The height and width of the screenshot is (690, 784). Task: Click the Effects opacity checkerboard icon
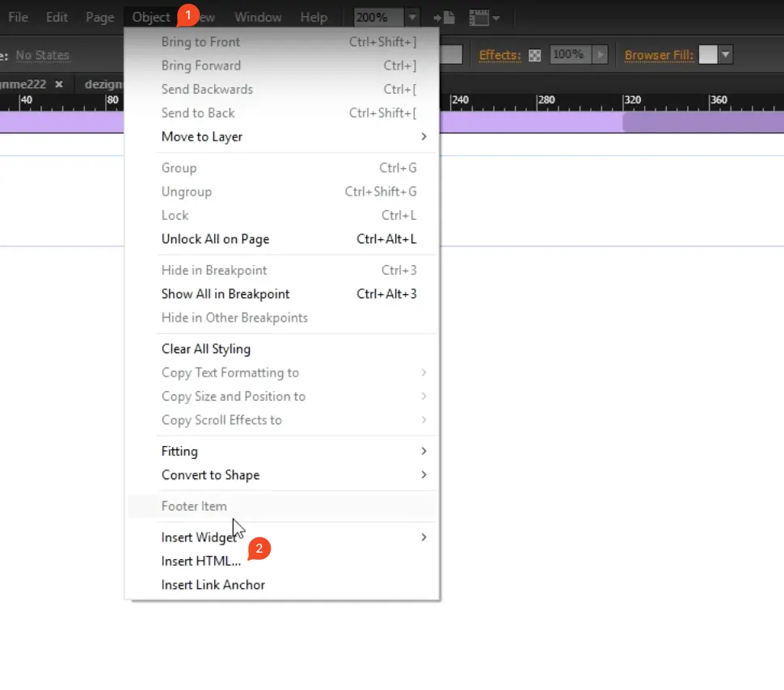(535, 55)
